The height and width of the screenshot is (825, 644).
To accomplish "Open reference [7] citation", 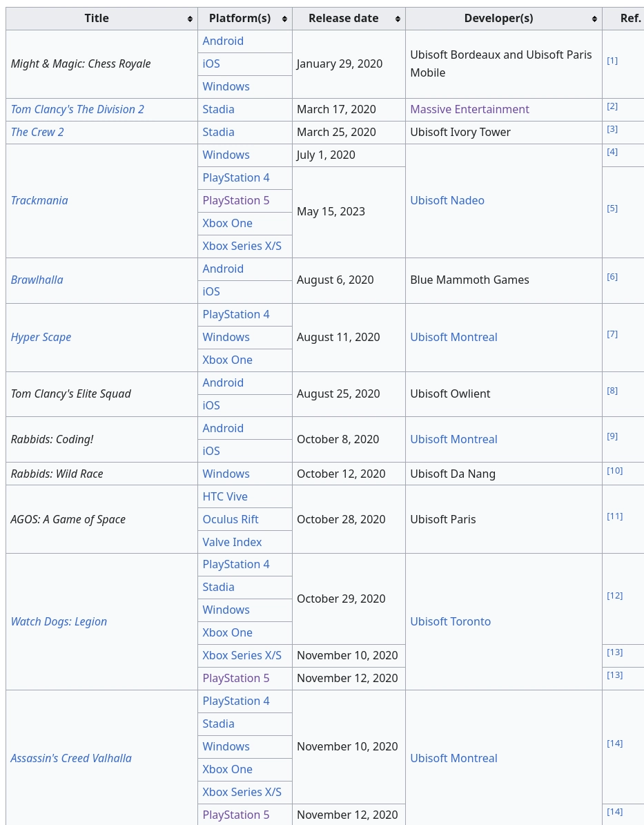I will pyautogui.click(x=612, y=334).
